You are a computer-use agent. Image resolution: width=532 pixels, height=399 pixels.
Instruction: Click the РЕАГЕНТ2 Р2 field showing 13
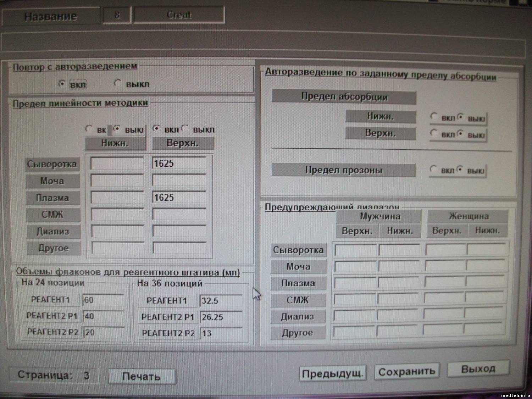[221, 333]
